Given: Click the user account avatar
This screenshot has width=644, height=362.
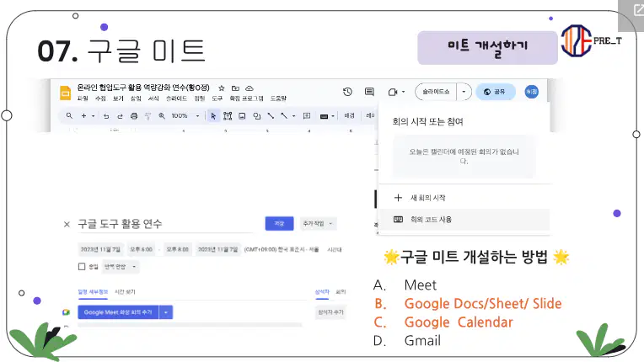Looking at the screenshot, I should pyautogui.click(x=531, y=92).
